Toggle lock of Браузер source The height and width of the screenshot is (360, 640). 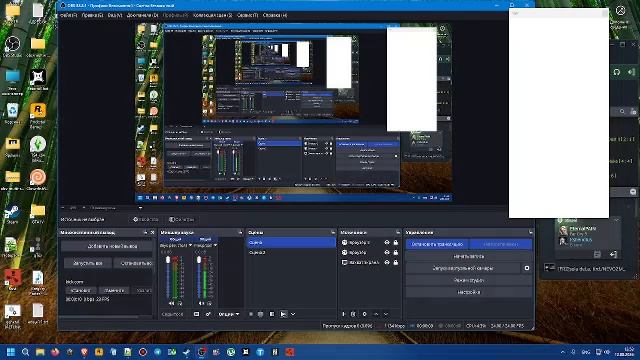396,252
